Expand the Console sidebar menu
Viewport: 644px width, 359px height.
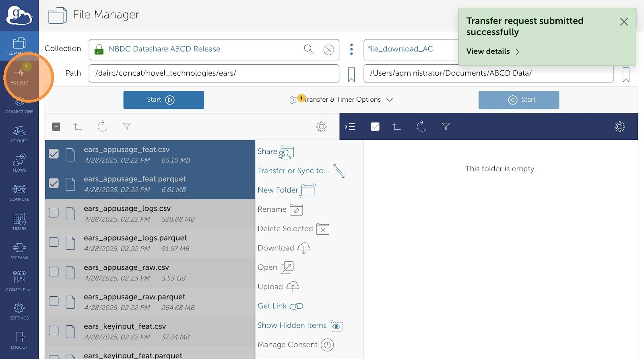pos(19,281)
